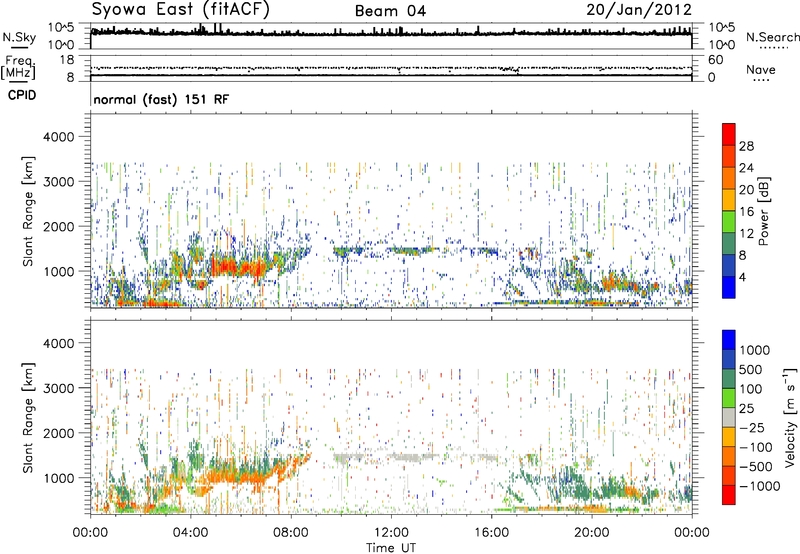The image size is (800, 554).
Task: Click the '04:00' time tick label
Action: (x=190, y=533)
